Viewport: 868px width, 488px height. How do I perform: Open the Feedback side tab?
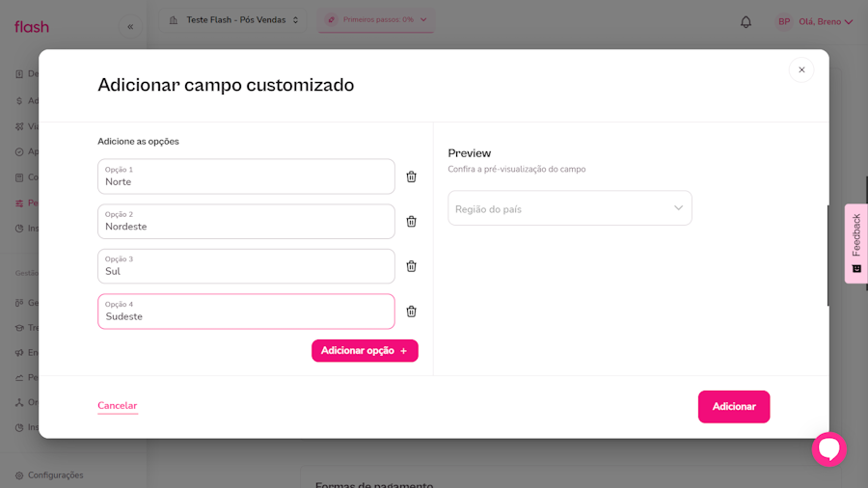(856, 243)
